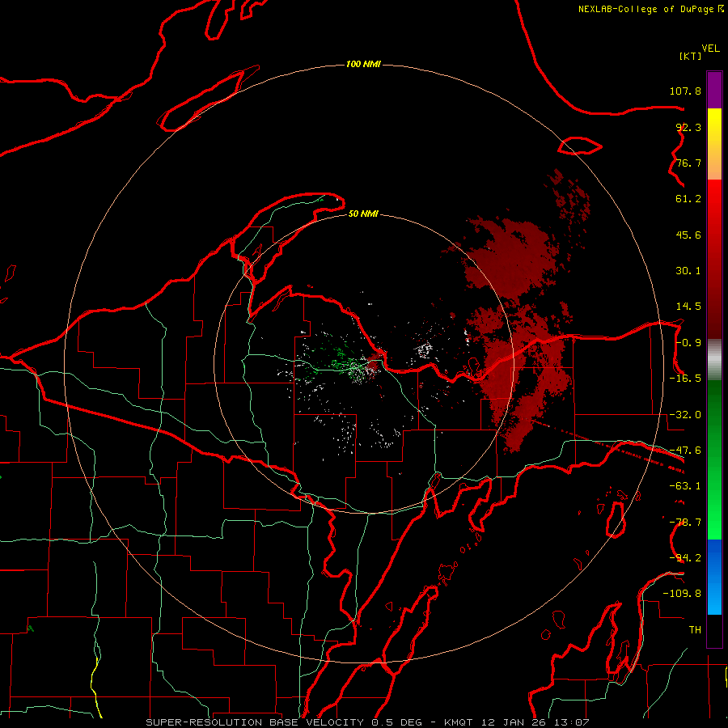Click the -94.2 legend value

tap(685, 558)
